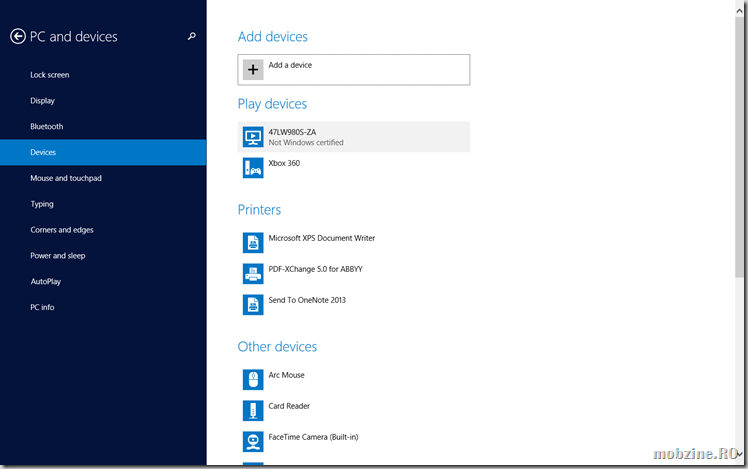
Task: Select the Send To OneNote 2013 icon
Action: point(253,305)
